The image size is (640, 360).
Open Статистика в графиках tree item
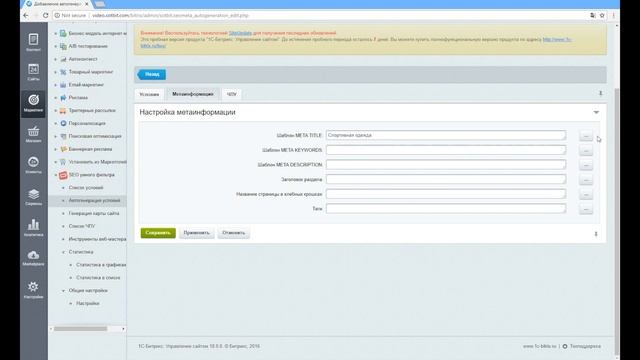coord(101,265)
